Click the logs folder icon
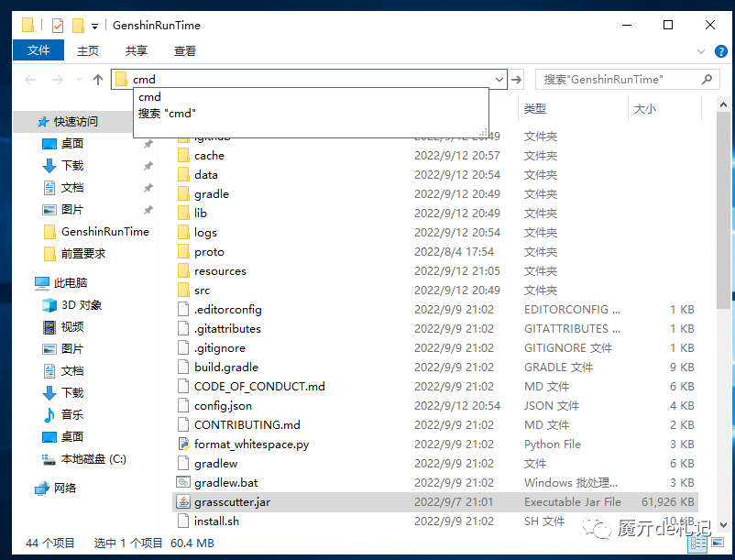Viewport: 735px width, 560px height. [x=183, y=233]
